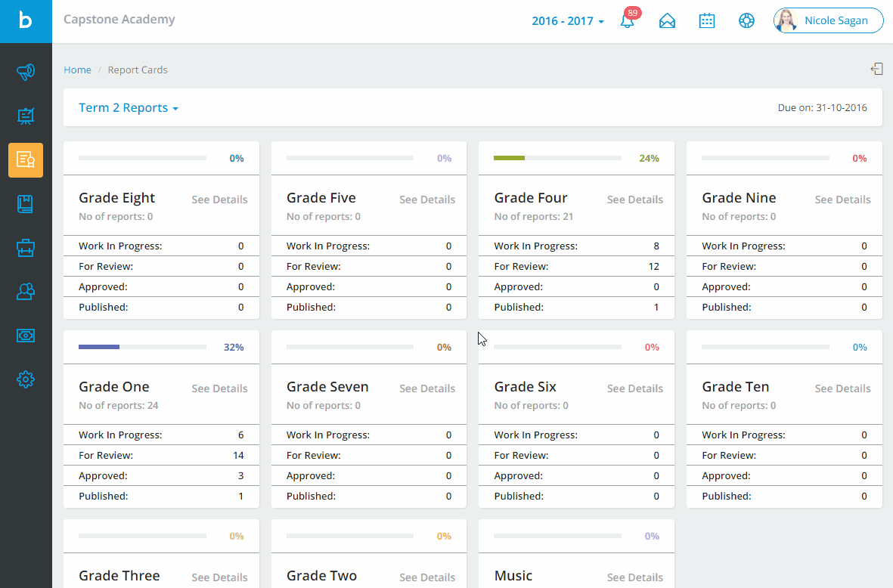Open the announcements megaphone icon in sidebar
The width and height of the screenshot is (893, 588).
coord(26,72)
